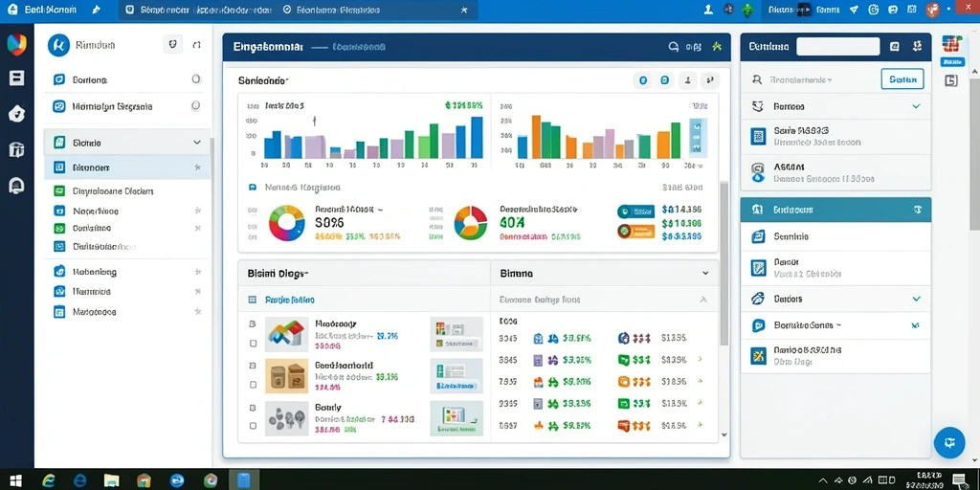Click the white star in the top tab strip

click(x=464, y=10)
